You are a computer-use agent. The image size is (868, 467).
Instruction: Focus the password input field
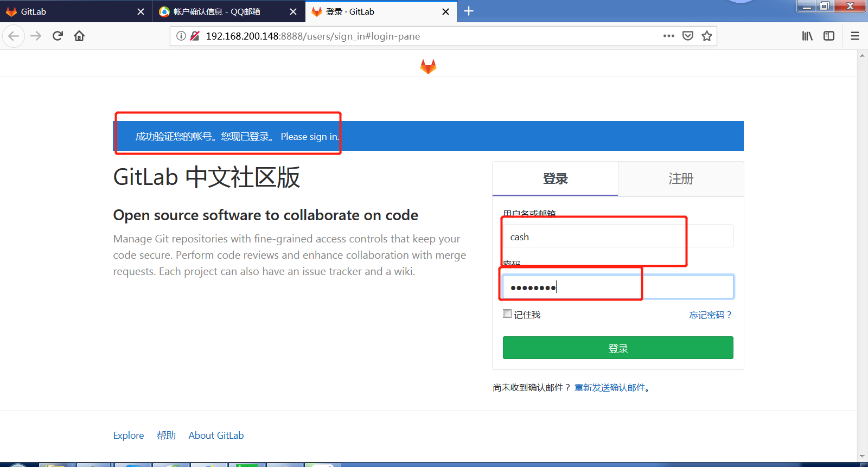coord(618,286)
